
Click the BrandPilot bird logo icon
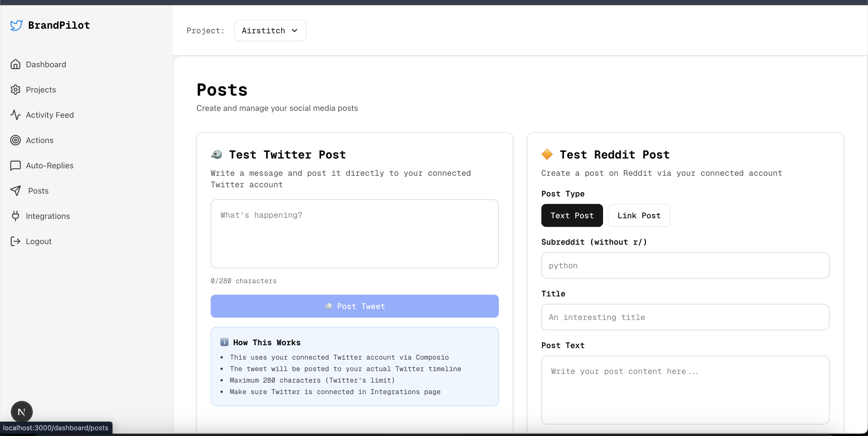click(16, 25)
